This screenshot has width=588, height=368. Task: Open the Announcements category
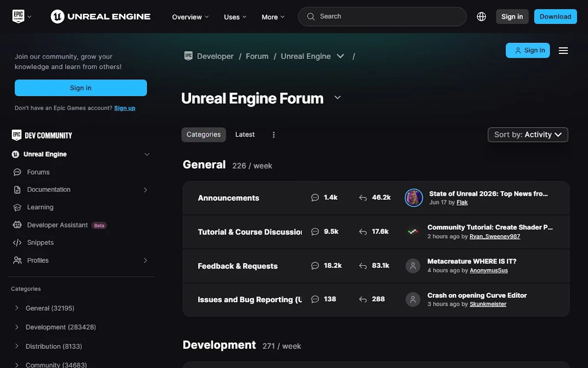click(228, 198)
